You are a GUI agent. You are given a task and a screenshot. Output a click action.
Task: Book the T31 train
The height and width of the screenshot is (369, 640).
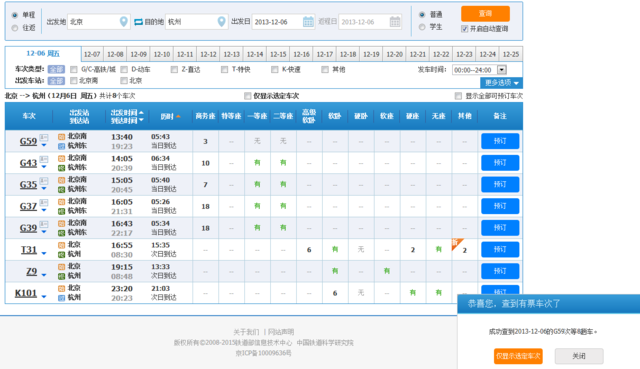(x=500, y=249)
